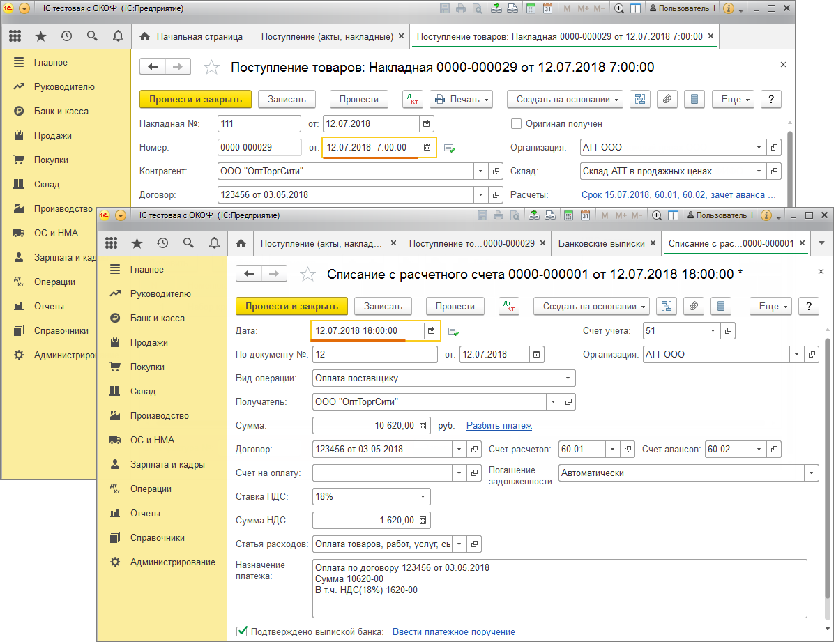Open history icon in front window toolbar

point(162,243)
